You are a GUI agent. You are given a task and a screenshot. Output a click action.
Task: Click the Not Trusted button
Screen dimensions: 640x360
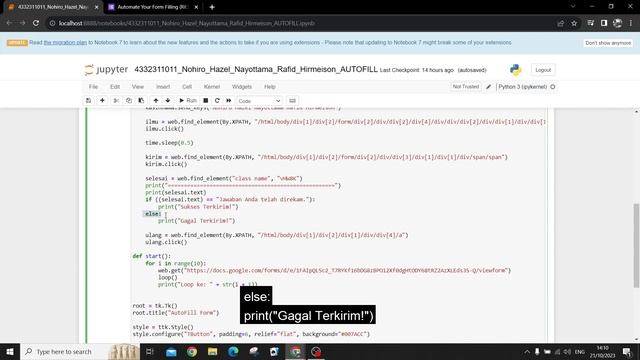pyautogui.click(x=466, y=87)
